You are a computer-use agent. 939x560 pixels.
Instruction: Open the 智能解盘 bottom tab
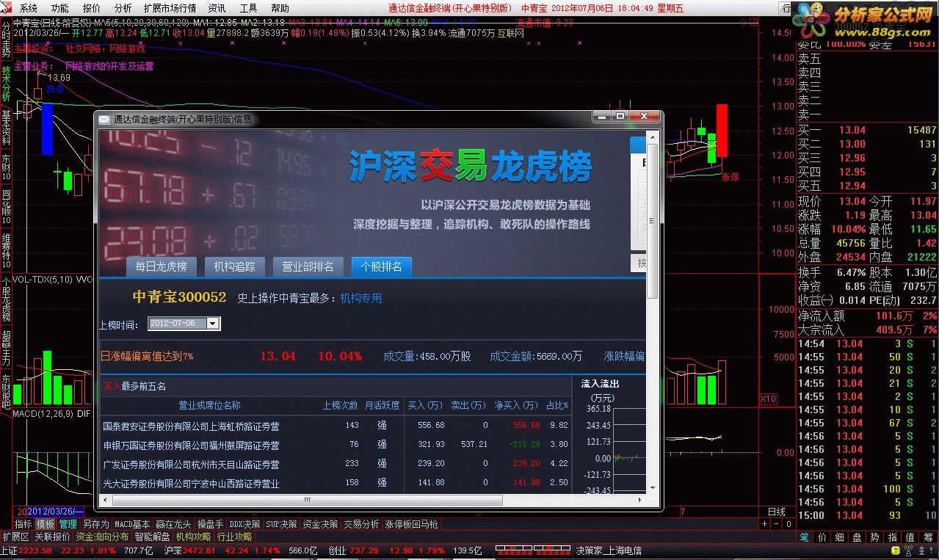(153, 537)
